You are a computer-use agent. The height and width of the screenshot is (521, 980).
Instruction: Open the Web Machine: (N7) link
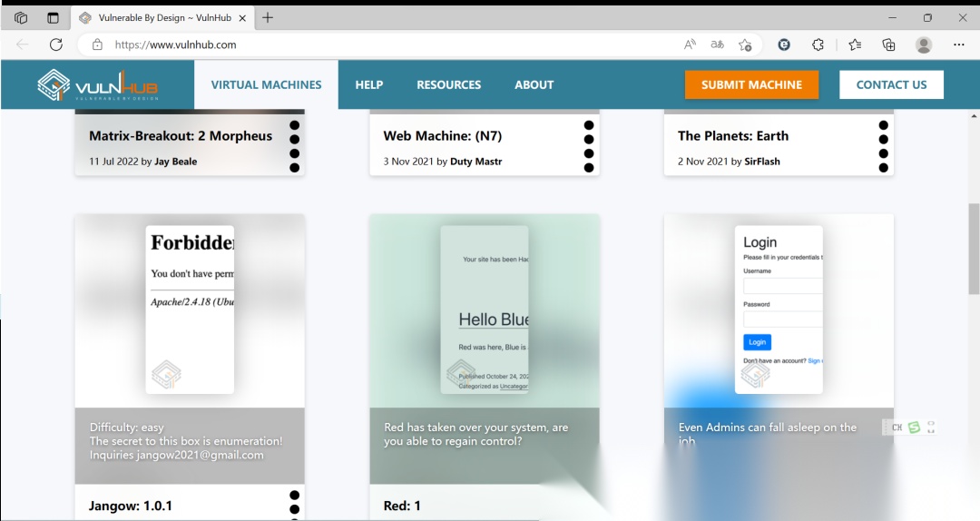click(x=443, y=136)
